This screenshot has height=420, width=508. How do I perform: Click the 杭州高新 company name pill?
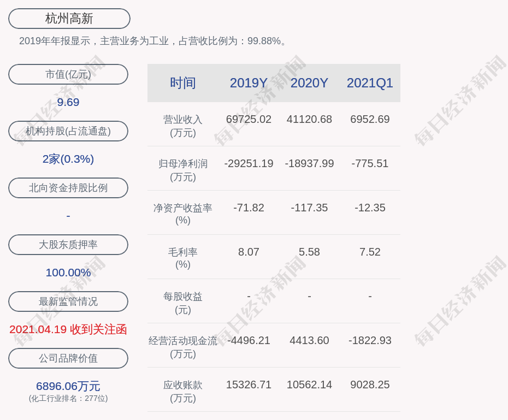click(x=69, y=19)
